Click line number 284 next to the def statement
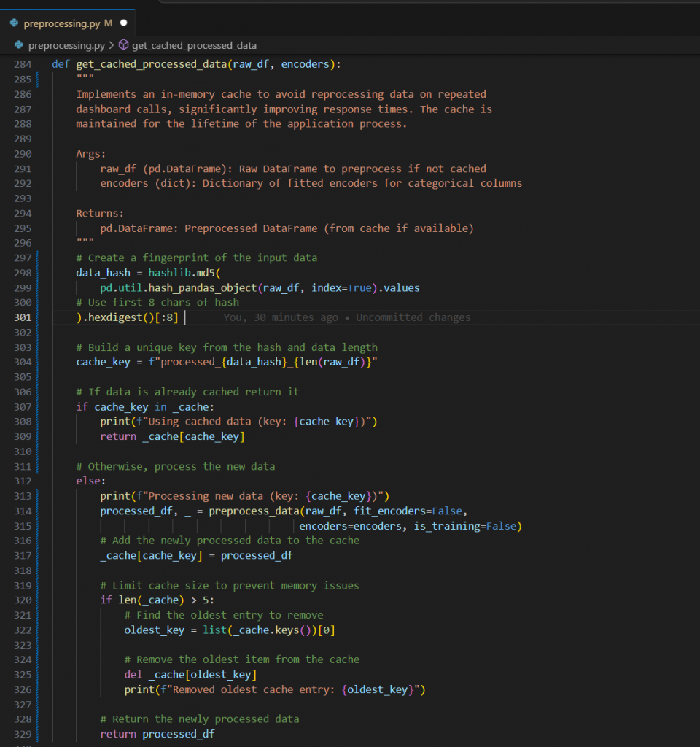Image resolution: width=700 pixels, height=747 pixels. (22, 63)
